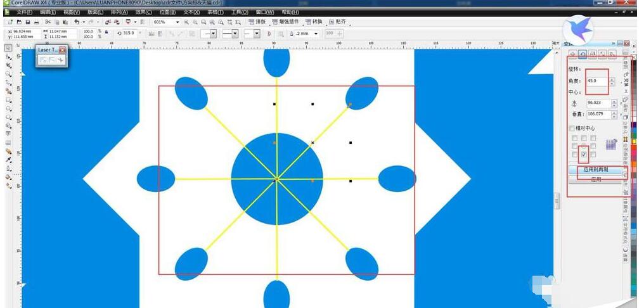Click the Undo arrow in the toolbar

click(x=76, y=22)
